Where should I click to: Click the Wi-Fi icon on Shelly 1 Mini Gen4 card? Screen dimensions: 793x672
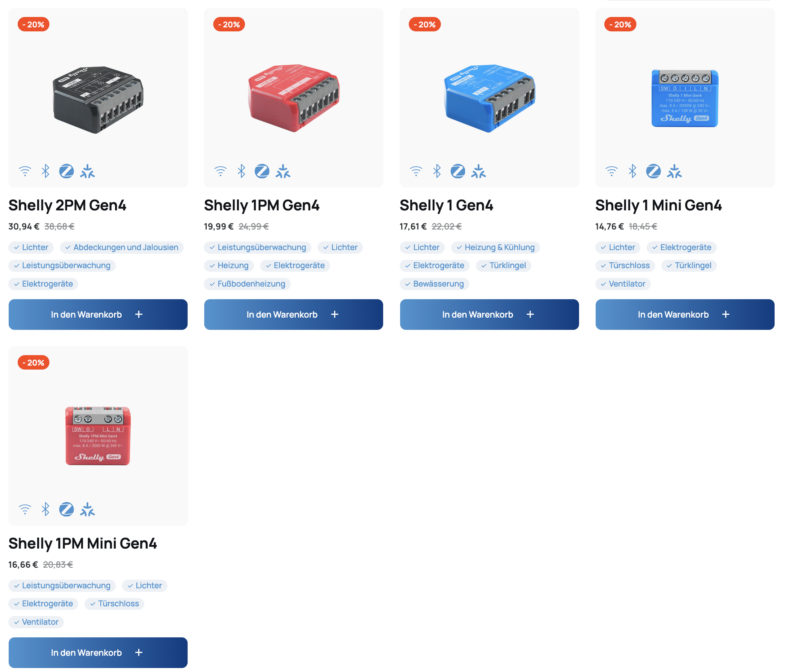[612, 171]
